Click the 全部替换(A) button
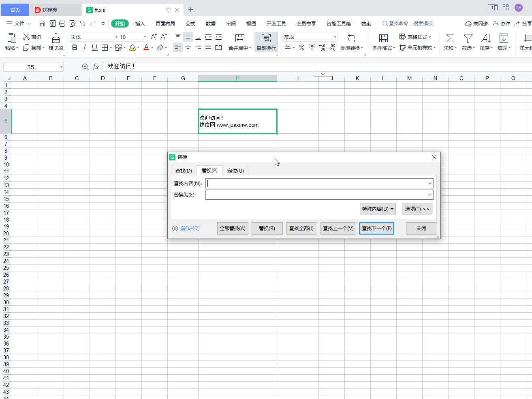The height and width of the screenshot is (399, 532). (x=233, y=228)
